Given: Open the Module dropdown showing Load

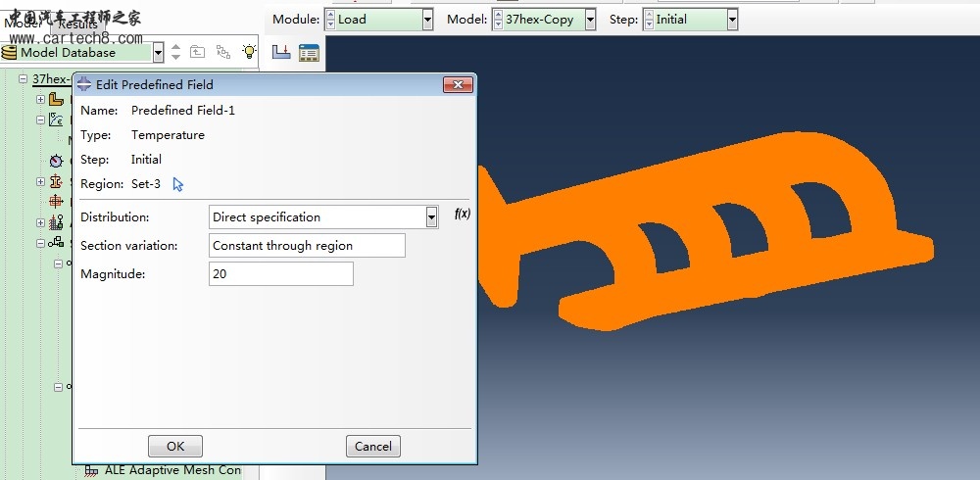Looking at the screenshot, I should [427, 20].
